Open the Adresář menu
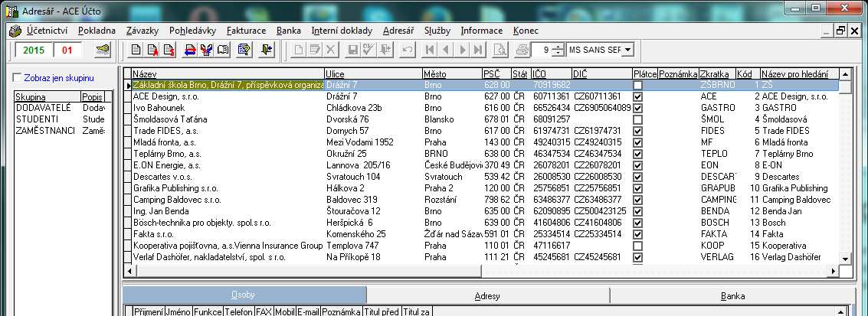The height and width of the screenshot is (316, 868). [x=398, y=31]
